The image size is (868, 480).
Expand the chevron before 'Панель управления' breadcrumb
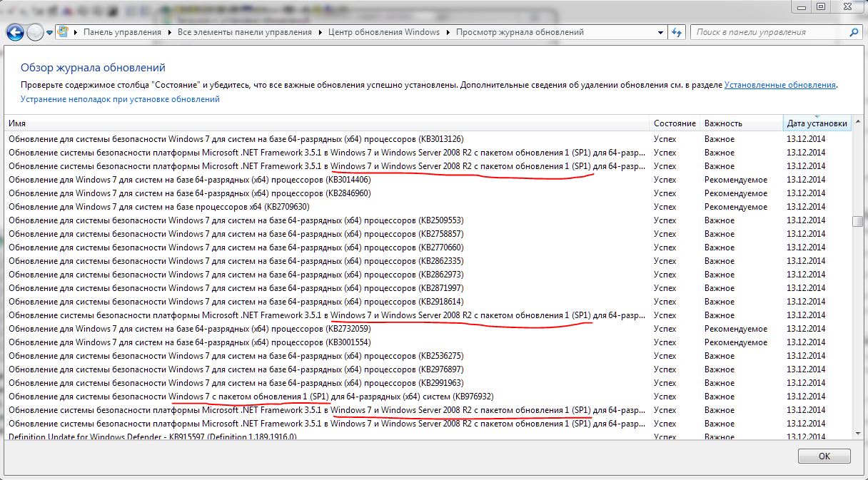point(76,32)
